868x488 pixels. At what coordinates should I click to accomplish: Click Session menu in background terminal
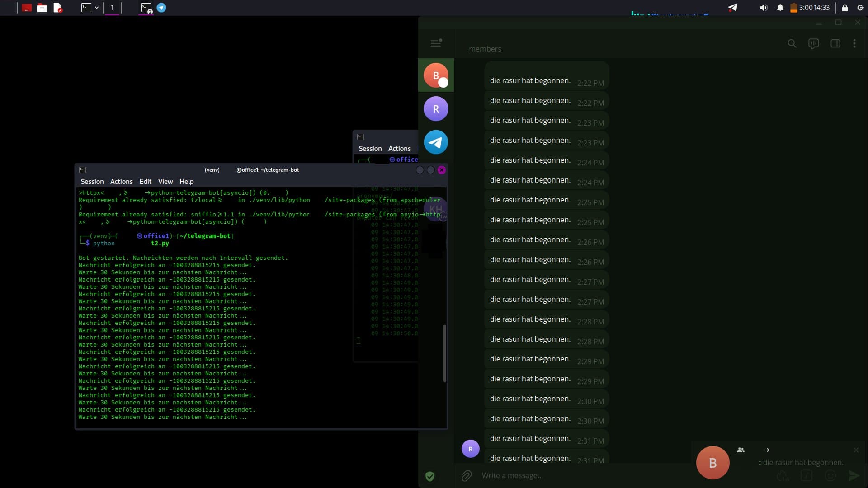pos(370,148)
